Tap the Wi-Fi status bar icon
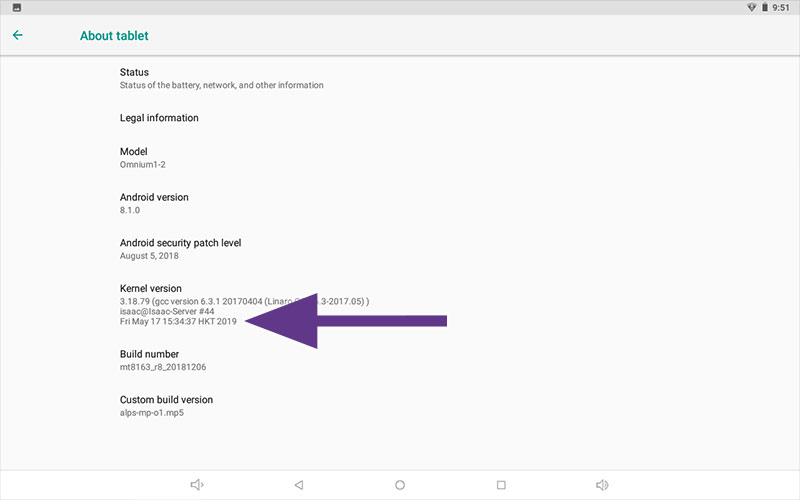Image resolution: width=800 pixels, height=500 pixels. 752,7
